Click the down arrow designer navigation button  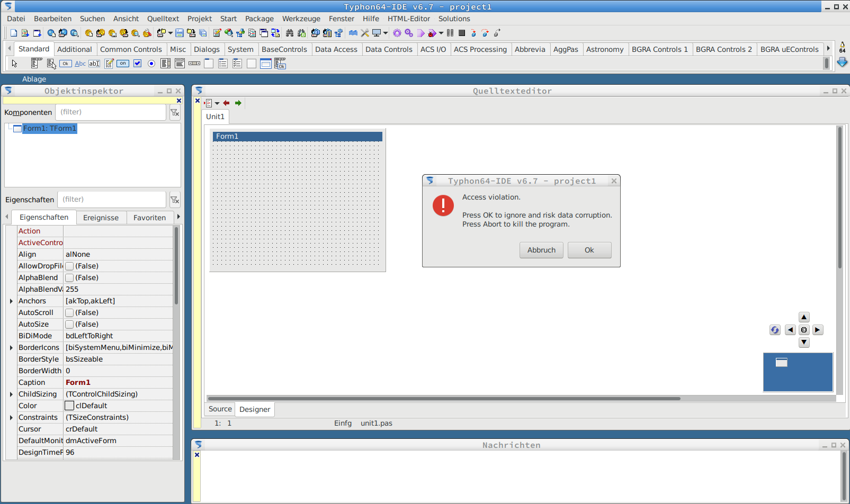[804, 343]
